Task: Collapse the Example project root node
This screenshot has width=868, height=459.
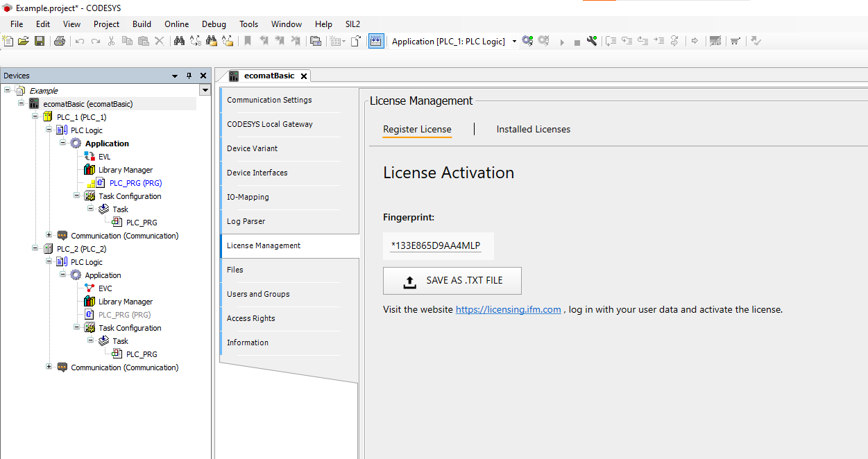Action: pos(7,90)
